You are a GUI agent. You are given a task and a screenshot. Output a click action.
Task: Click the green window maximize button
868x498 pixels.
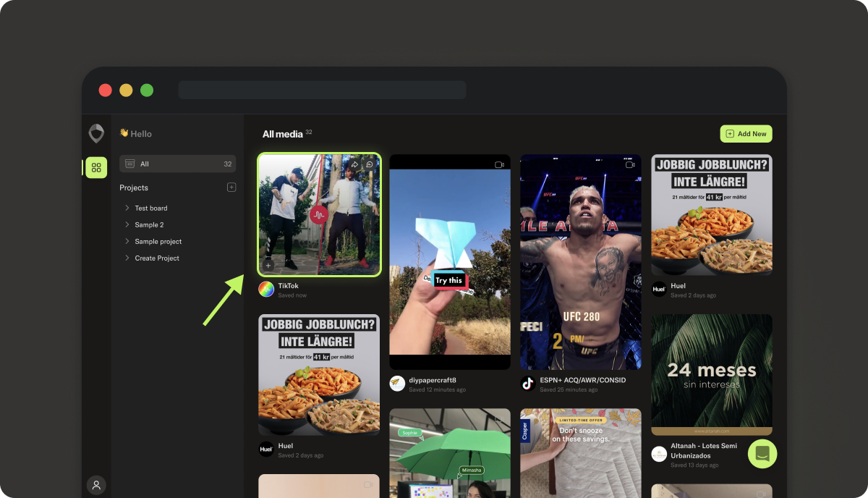(x=147, y=90)
